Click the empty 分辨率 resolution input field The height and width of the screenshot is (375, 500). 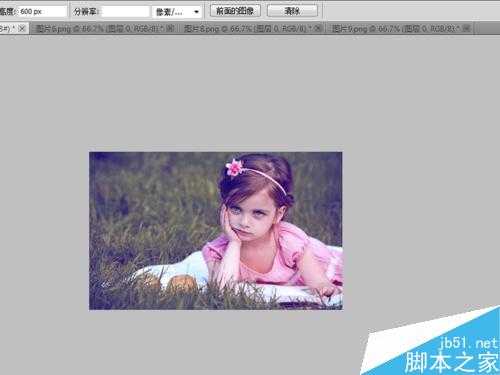point(125,12)
